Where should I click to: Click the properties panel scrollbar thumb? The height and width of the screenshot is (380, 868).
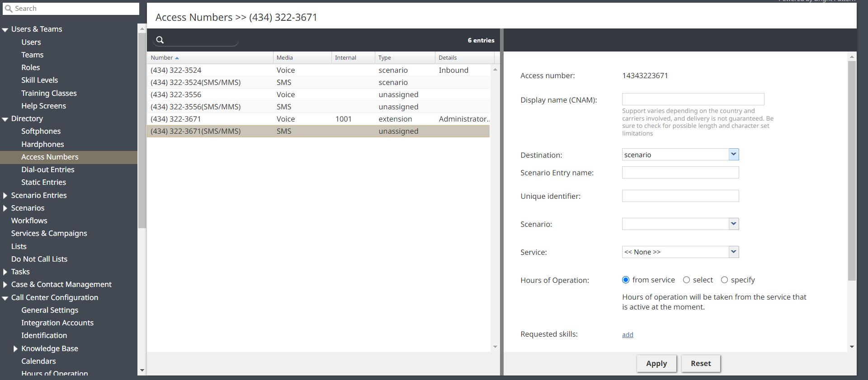pos(852,171)
